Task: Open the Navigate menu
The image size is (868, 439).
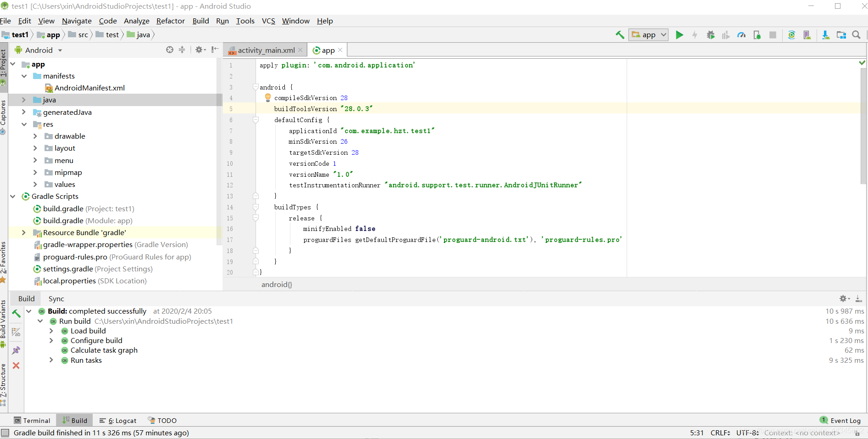Action: 77,21
